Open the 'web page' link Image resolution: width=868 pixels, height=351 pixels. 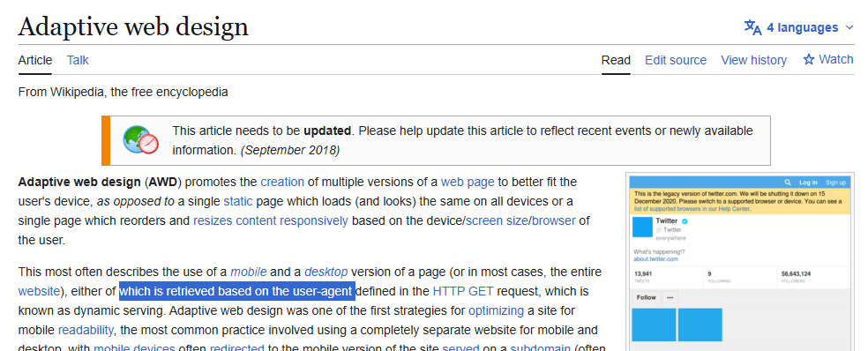(x=468, y=182)
